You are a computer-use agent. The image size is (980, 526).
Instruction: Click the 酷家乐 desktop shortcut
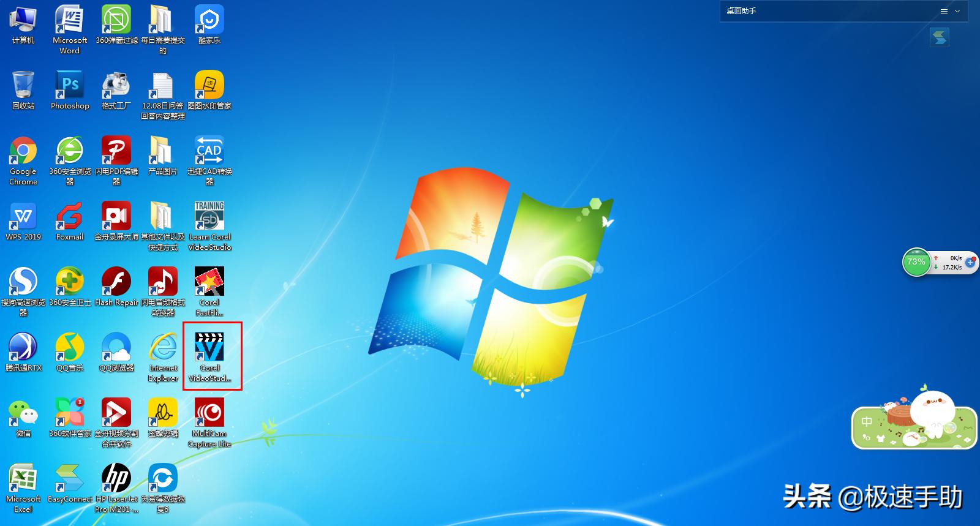[209, 24]
